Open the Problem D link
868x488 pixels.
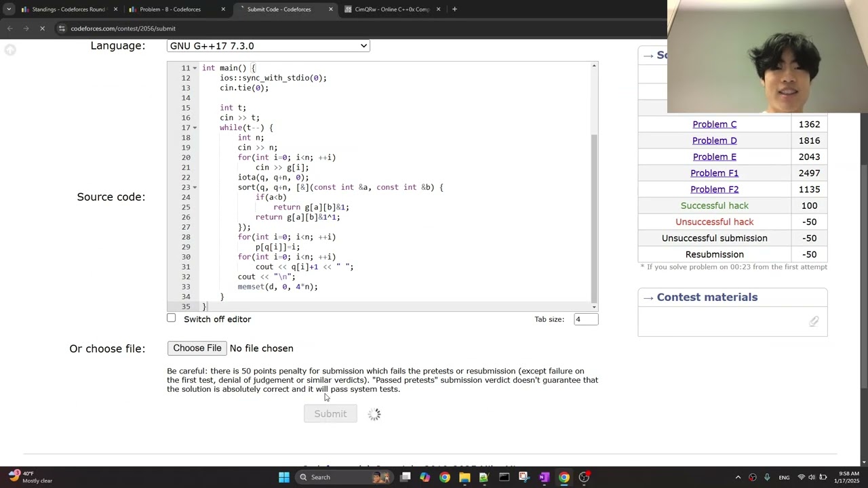(714, 140)
